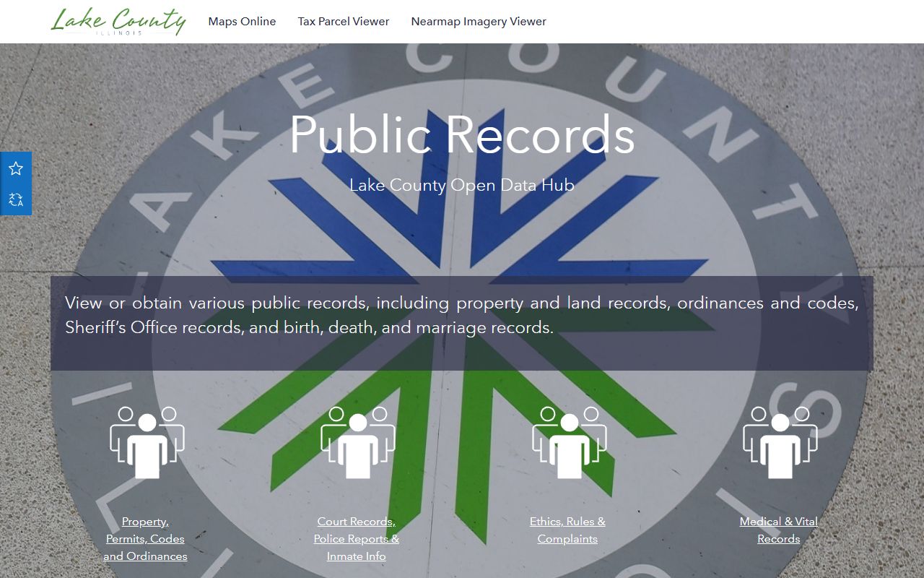
Task: Open Court Records, Police Reports & Inmate Info
Action: 357,539
